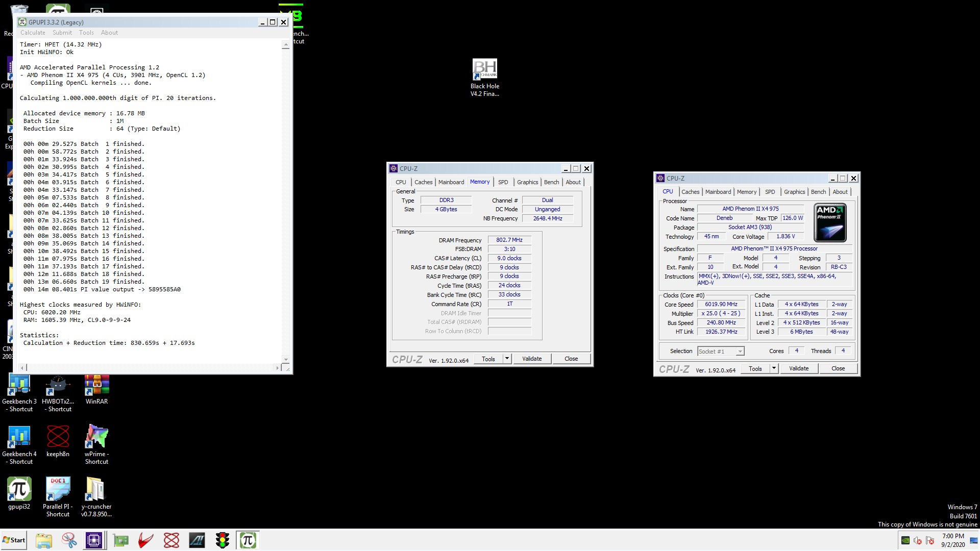Click Tools button in right CPU-Z window
This screenshot has width=980, height=551.
pos(755,369)
